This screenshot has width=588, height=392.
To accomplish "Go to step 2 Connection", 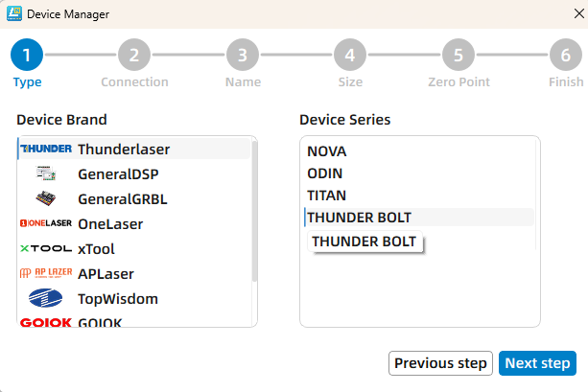I will 134,56.
